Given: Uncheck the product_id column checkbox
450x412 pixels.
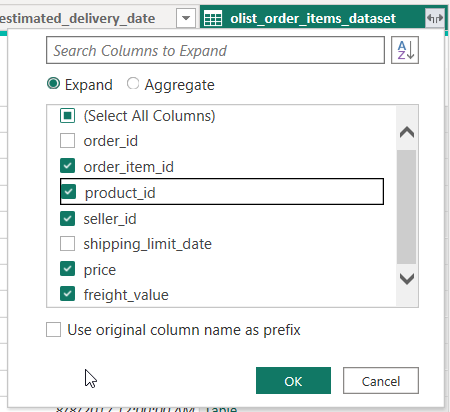Looking at the screenshot, I should tap(68, 192).
